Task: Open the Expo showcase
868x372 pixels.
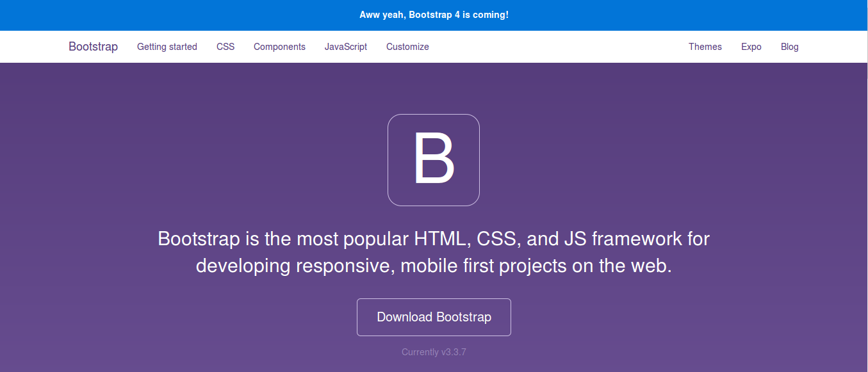Action: [751, 46]
